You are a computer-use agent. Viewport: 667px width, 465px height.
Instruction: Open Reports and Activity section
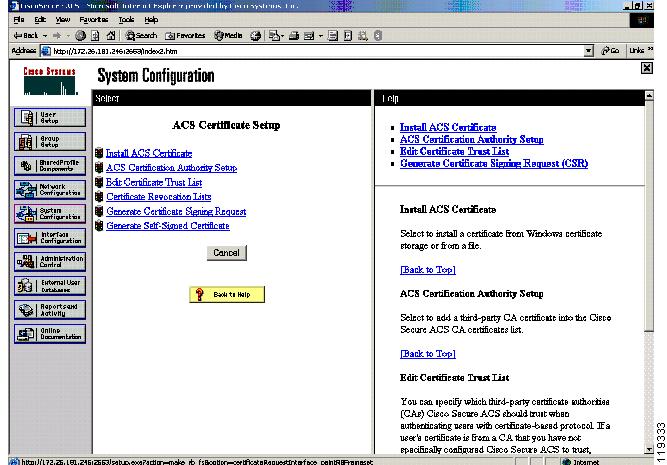50,310
